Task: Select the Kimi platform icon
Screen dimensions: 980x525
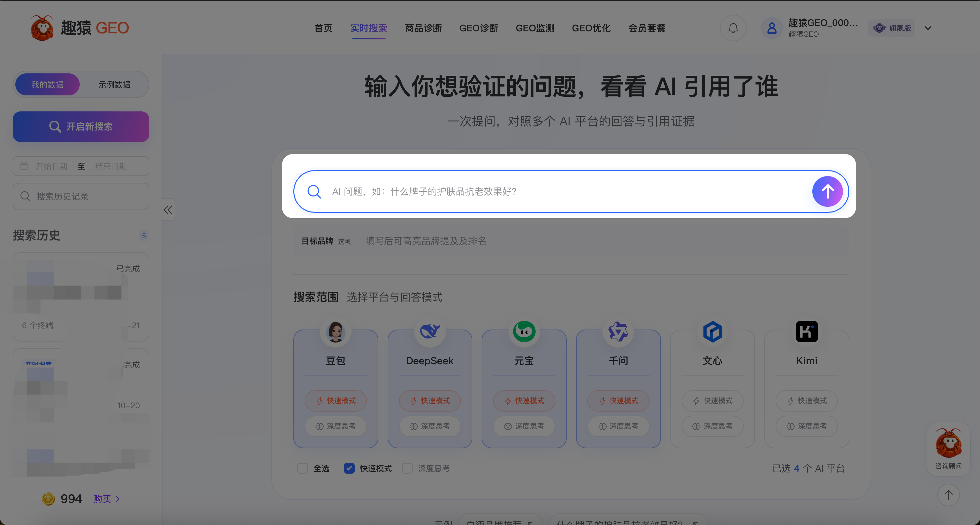Action: coord(807,332)
